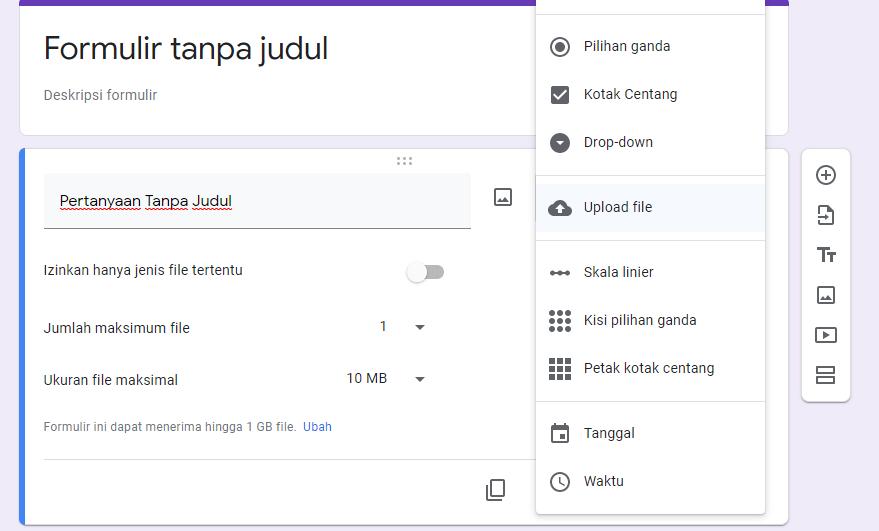Click the Pertanyaan Tanpa Judul question field
The image size is (879, 531).
tap(257, 201)
